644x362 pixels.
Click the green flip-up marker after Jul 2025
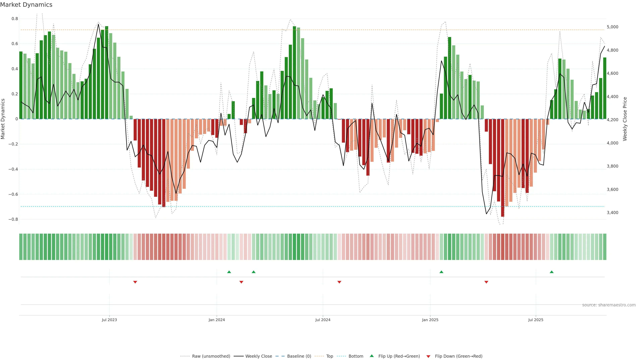coord(551,272)
